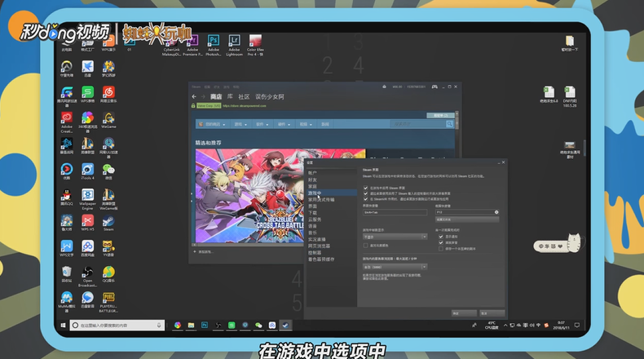Click the Steam icon in the taskbar

click(285, 325)
